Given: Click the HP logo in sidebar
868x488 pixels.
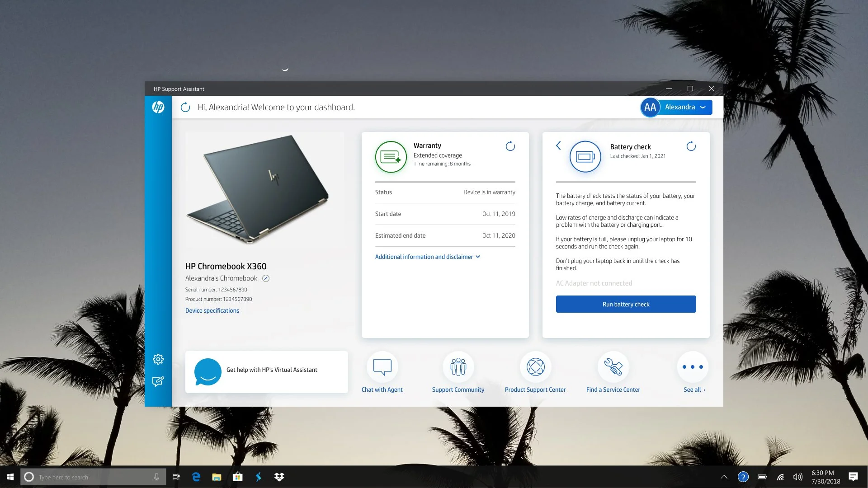Looking at the screenshot, I should tap(158, 107).
